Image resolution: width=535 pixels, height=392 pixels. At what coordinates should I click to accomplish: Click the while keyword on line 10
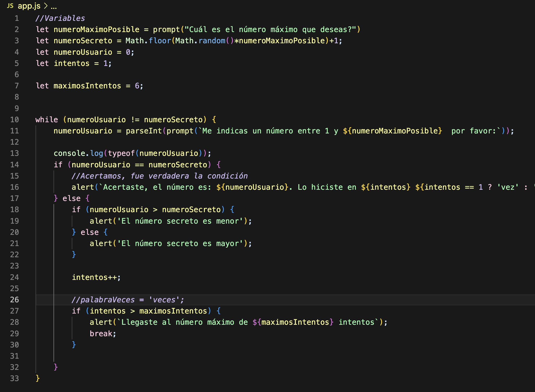pyautogui.click(x=47, y=120)
